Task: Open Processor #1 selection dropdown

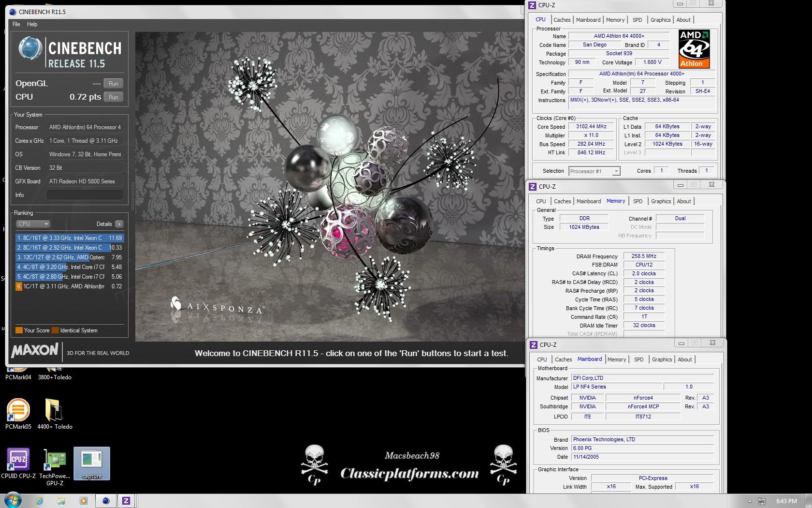Action: 594,171
